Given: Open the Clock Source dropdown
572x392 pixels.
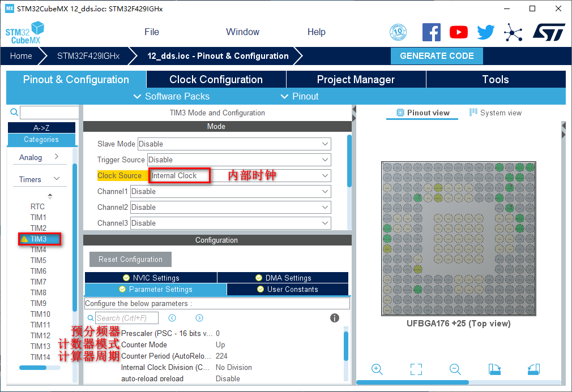Looking at the screenshot, I should [x=325, y=176].
